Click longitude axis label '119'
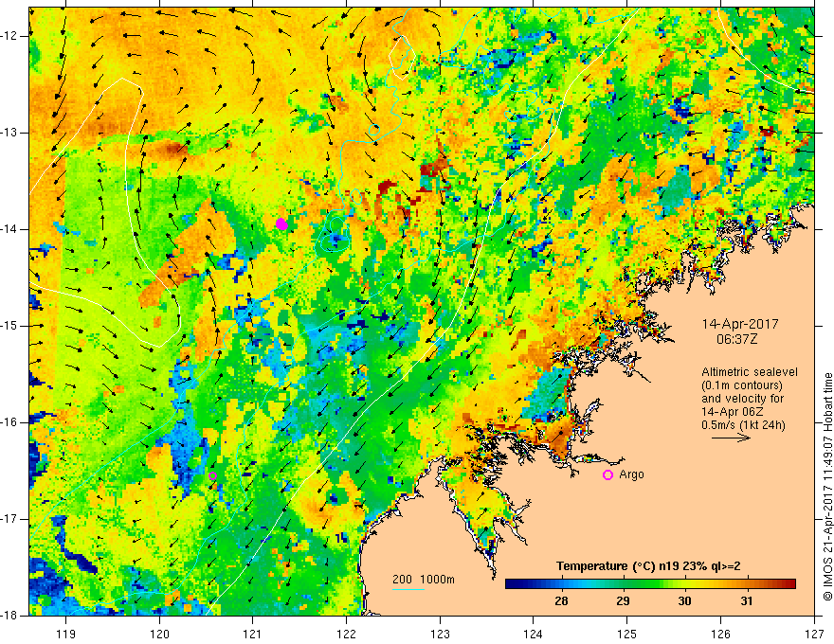This screenshot has width=834, height=644. pos(66,634)
